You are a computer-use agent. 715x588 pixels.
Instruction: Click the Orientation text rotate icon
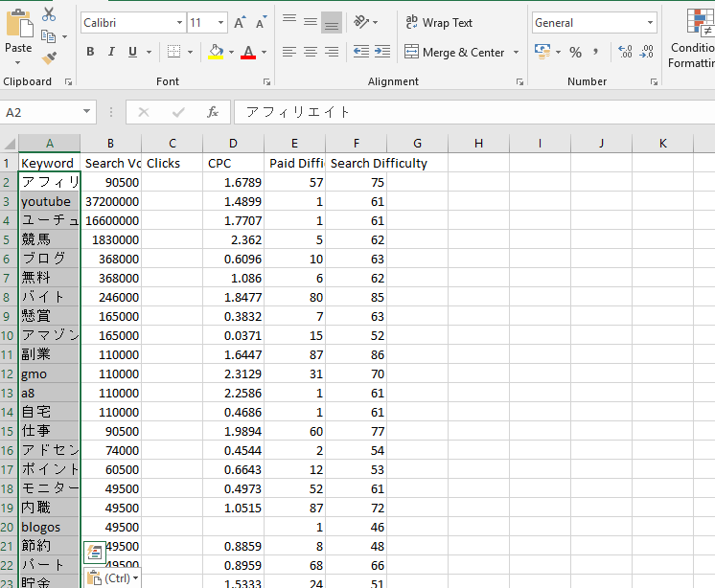click(x=361, y=22)
